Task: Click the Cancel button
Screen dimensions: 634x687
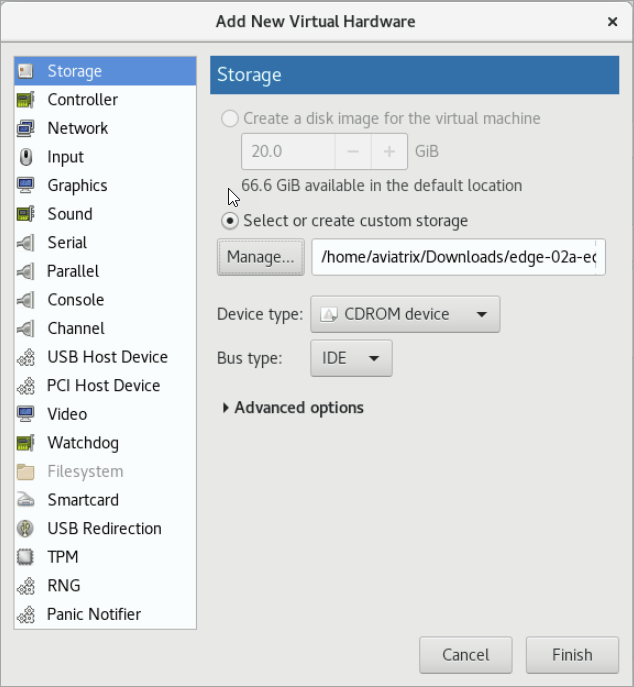Action: pyautogui.click(x=465, y=655)
